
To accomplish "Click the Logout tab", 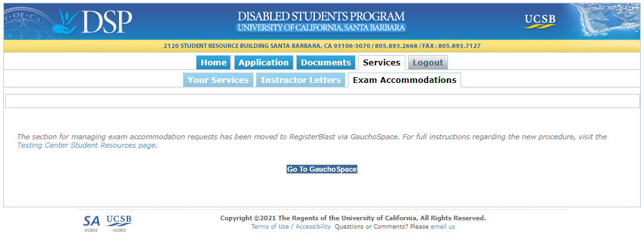I will (x=428, y=63).
